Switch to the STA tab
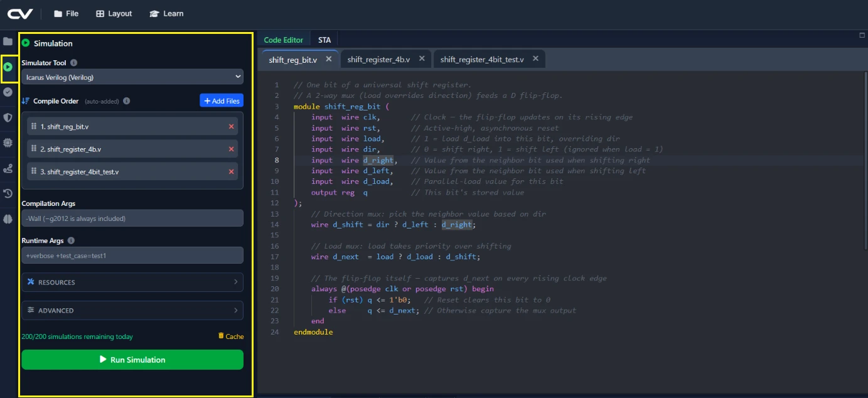The height and width of the screenshot is (398, 868). [324, 40]
